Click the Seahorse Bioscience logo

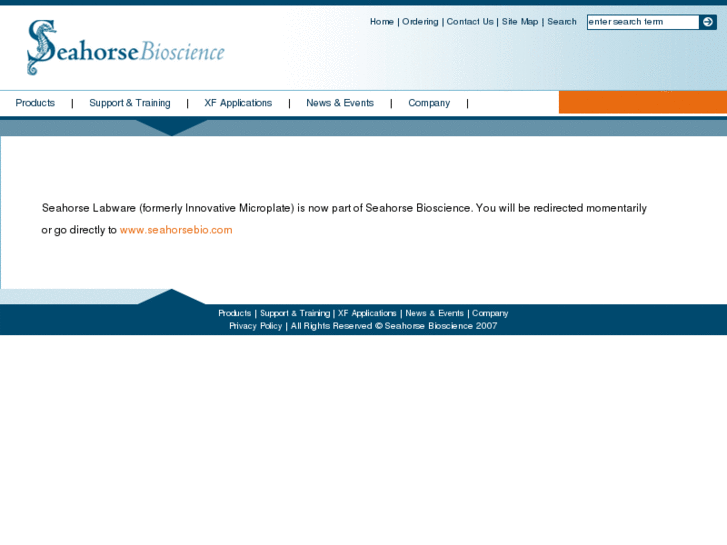pyautogui.click(x=126, y=47)
